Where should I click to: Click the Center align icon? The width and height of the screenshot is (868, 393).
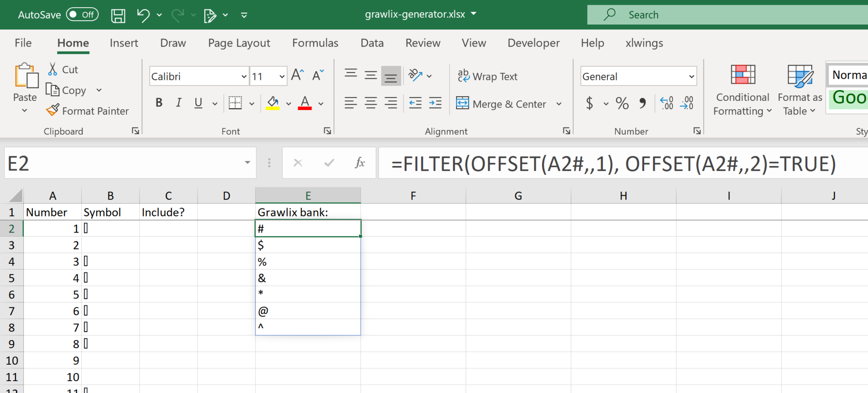[x=371, y=103]
